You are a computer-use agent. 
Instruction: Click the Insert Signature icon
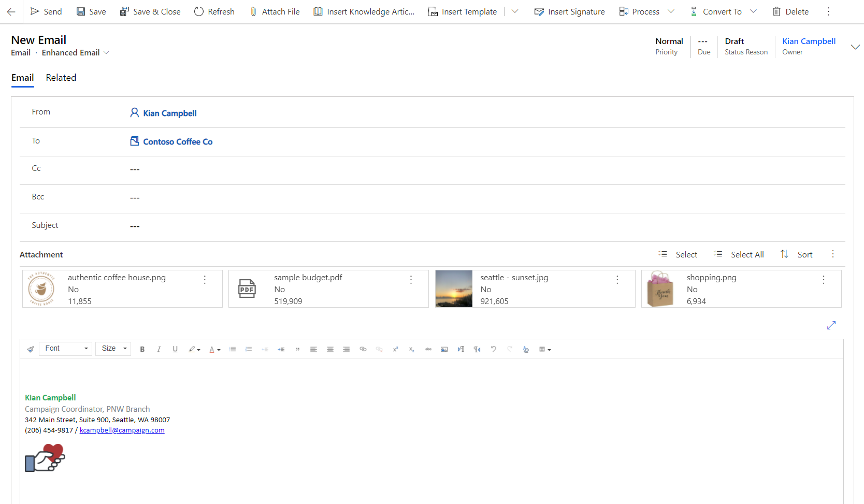pyautogui.click(x=539, y=11)
